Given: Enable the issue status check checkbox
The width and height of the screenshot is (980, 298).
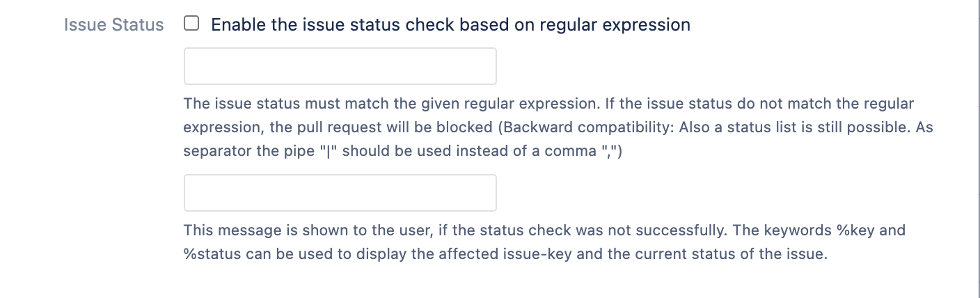Looking at the screenshot, I should pos(191,24).
